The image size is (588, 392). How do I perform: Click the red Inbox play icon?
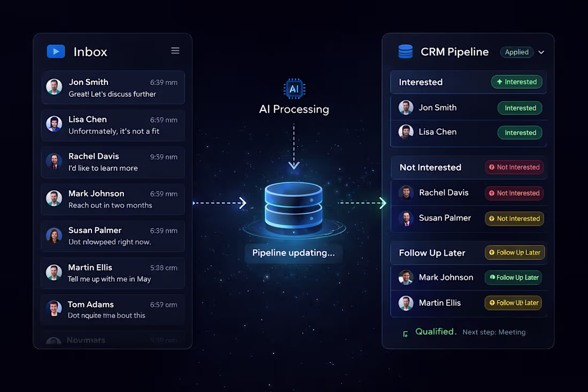point(56,51)
